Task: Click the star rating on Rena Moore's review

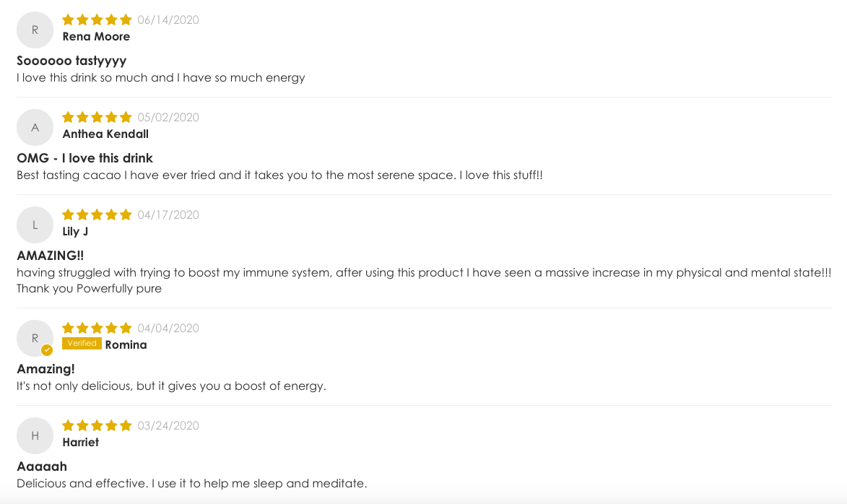Action: pos(97,20)
